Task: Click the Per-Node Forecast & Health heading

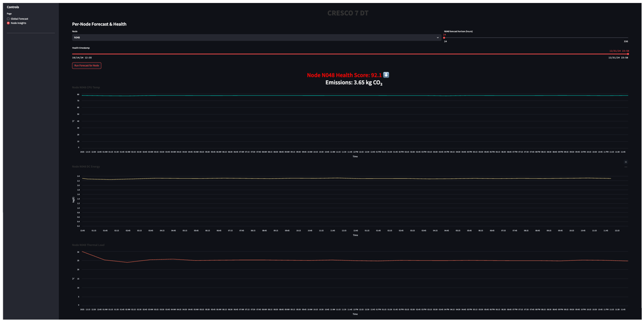Action: click(x=99, y=24)
